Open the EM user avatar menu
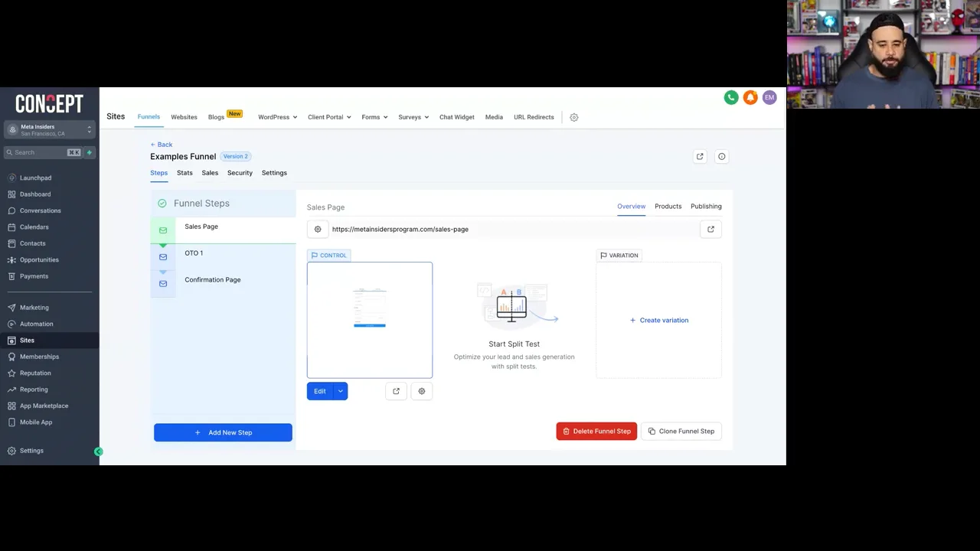980x551 pixels. pyautogui.click(x=769, y=97)
